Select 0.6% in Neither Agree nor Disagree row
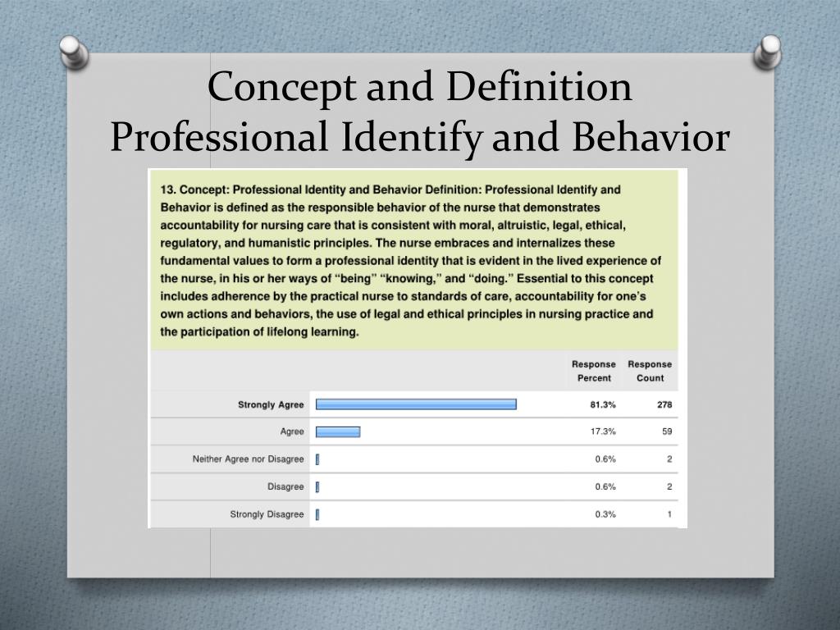The width and height of the screenshot is (840, 630). click(x=605, y=459)
